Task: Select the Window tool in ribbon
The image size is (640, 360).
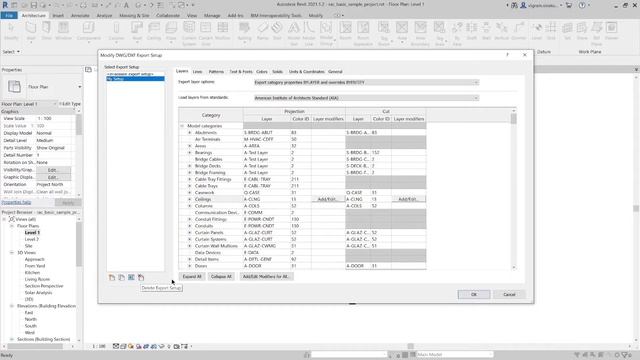Action: pyautogui.click(x=63, y=31)
